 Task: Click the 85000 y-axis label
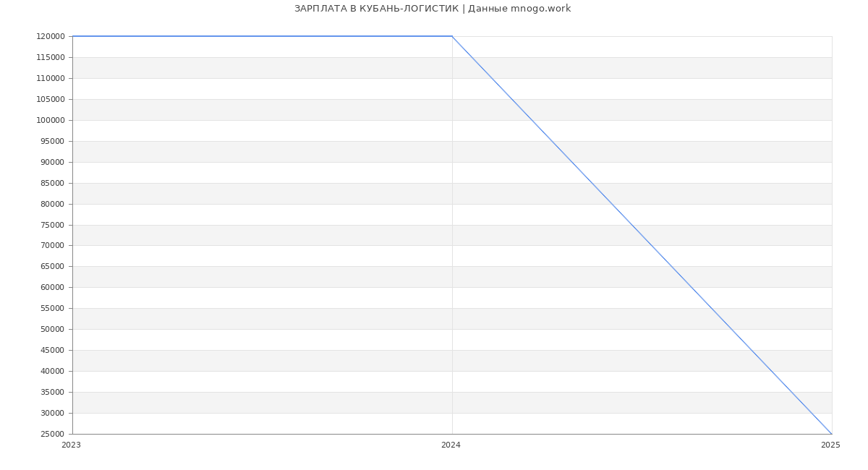tap(52, 183)
